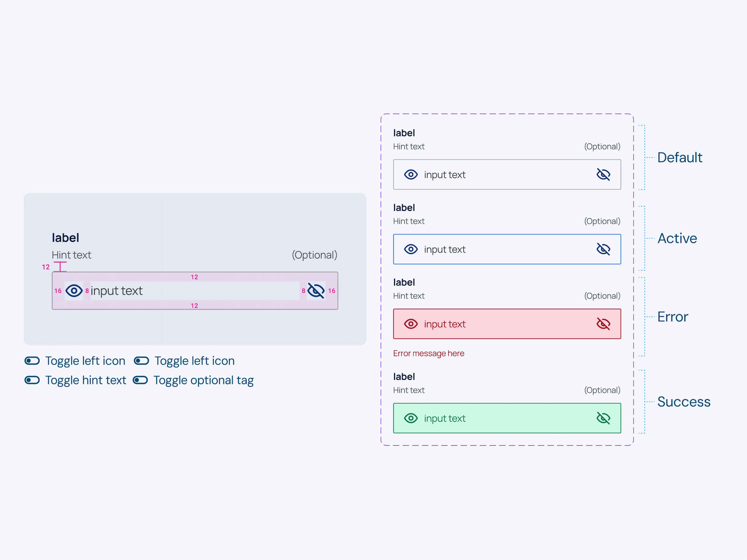Click the Error message here text
The height and width of the screenshot is (560, 747).
click(x=429, y=353)
